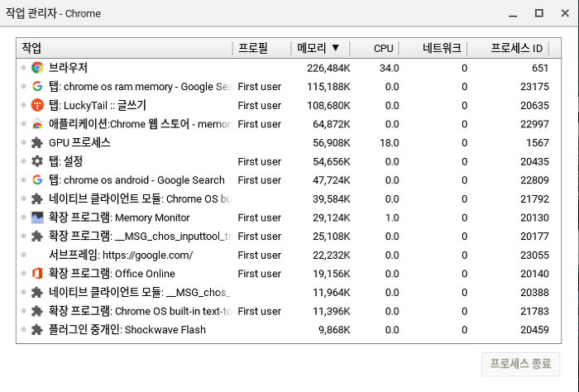Click the puzzle icon in the GPU 프로세스 row
This screenshot has width=579, height=392.
click(37, 142)
